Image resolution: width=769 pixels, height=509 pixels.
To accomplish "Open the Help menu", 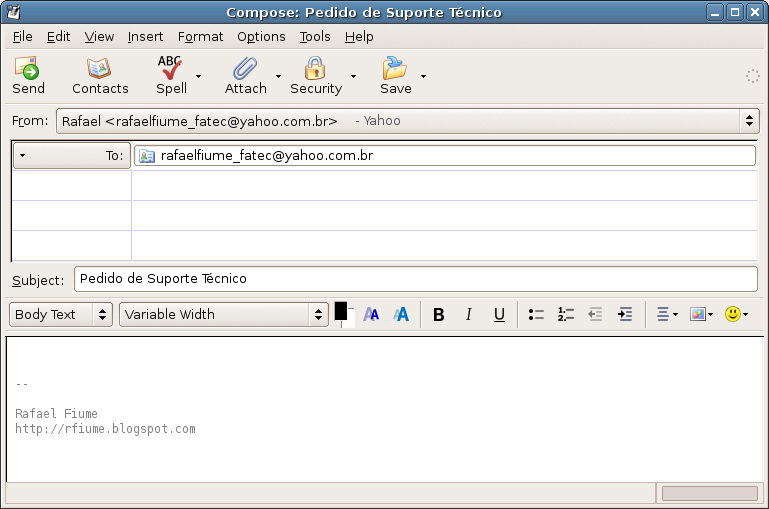I will click(359, 37).
